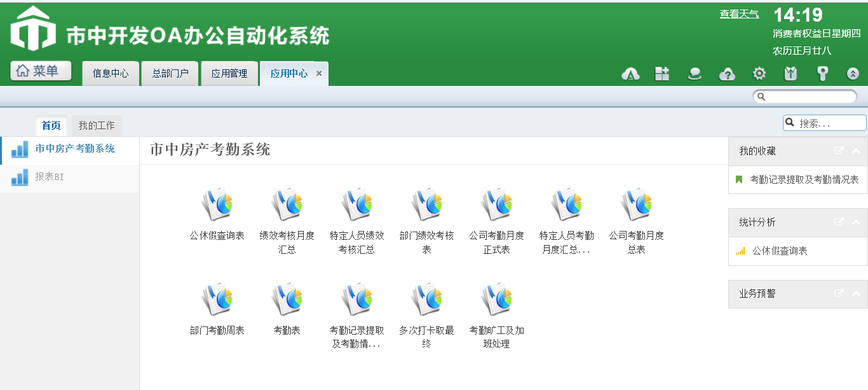Collapse the 我的收藏 panel
Viewport: 868px width, 390px height.
coord(855,151)
